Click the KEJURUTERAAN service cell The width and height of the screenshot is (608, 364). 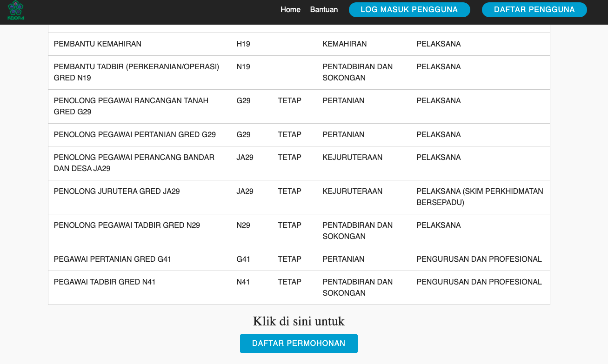point(352,157)
